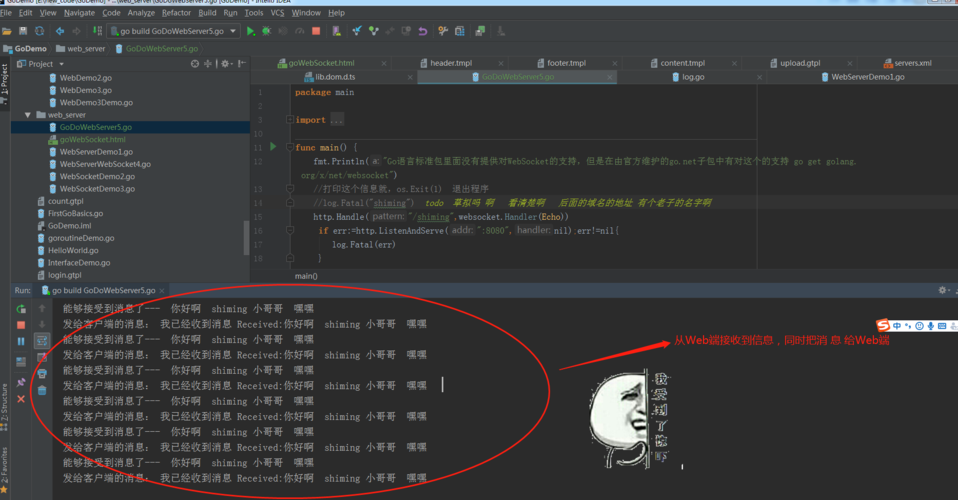Close the footer.tmpl tab

[x=615, y=63]
